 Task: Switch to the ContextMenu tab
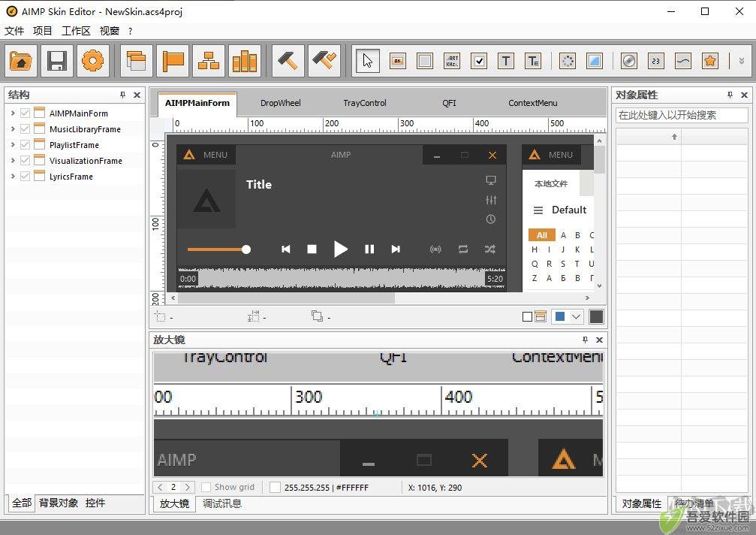tap(533, 103)
